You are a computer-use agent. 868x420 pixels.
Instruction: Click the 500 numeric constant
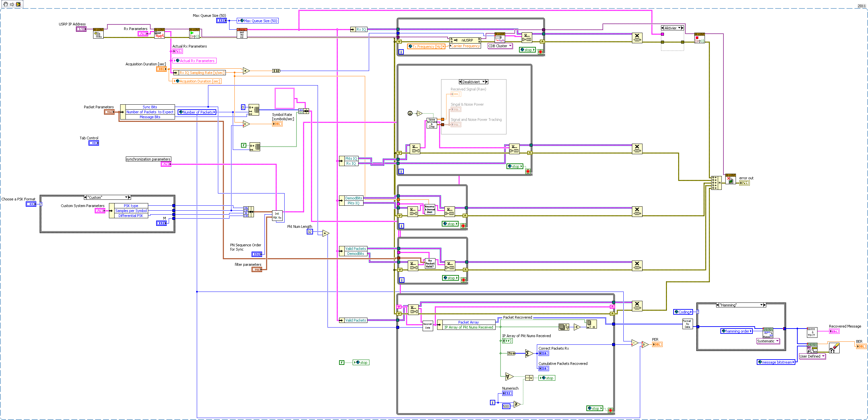[x=506, y=406]
